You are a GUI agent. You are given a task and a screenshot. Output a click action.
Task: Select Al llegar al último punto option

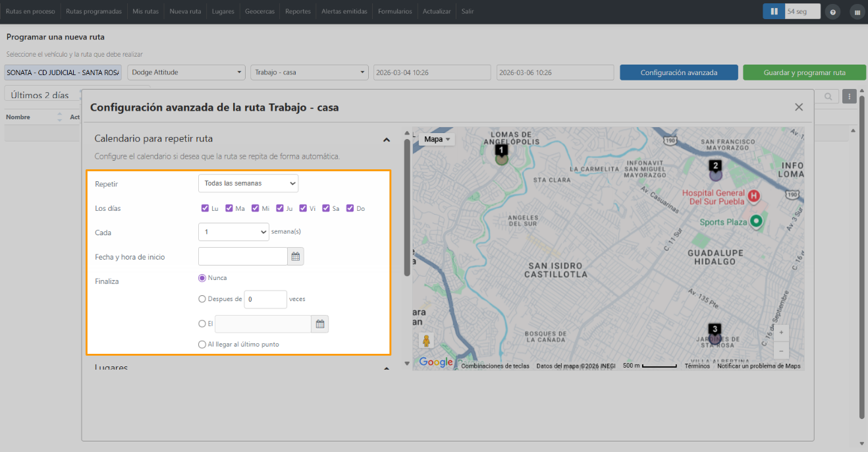click(202, 344)
